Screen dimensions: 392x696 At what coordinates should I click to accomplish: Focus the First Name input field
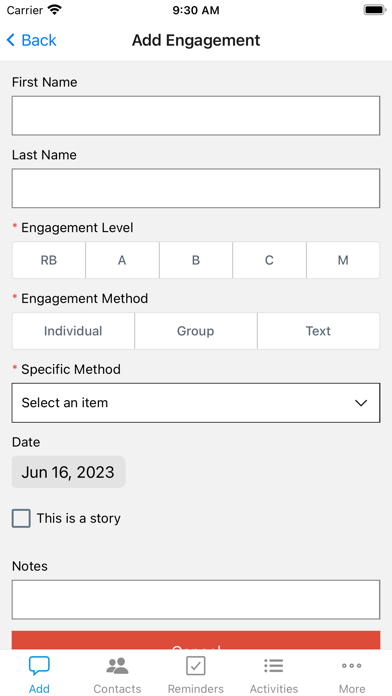coord(196,115)
